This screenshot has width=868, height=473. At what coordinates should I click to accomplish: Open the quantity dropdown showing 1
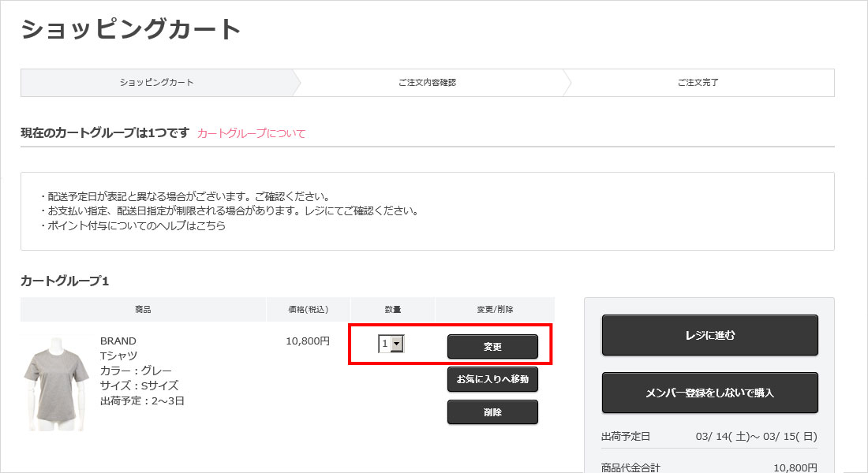(x=391, y=344)
